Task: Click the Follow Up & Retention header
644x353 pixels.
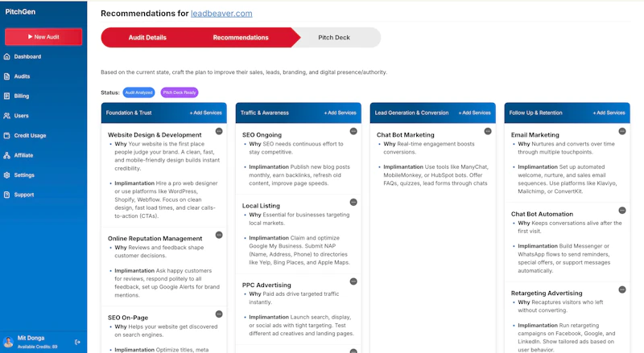Action: [x=535, y=113]
